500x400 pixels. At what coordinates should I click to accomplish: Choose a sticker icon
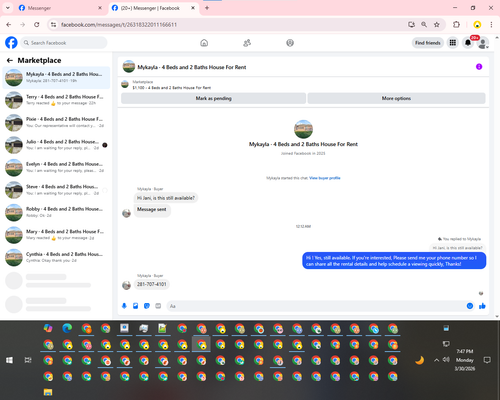[x=147, y=306]
